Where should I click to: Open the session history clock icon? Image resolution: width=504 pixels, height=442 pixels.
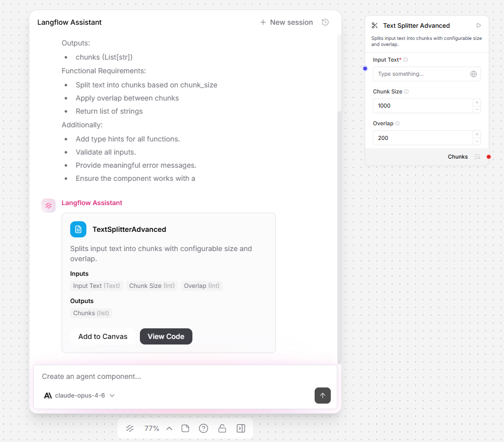[325, 22]
